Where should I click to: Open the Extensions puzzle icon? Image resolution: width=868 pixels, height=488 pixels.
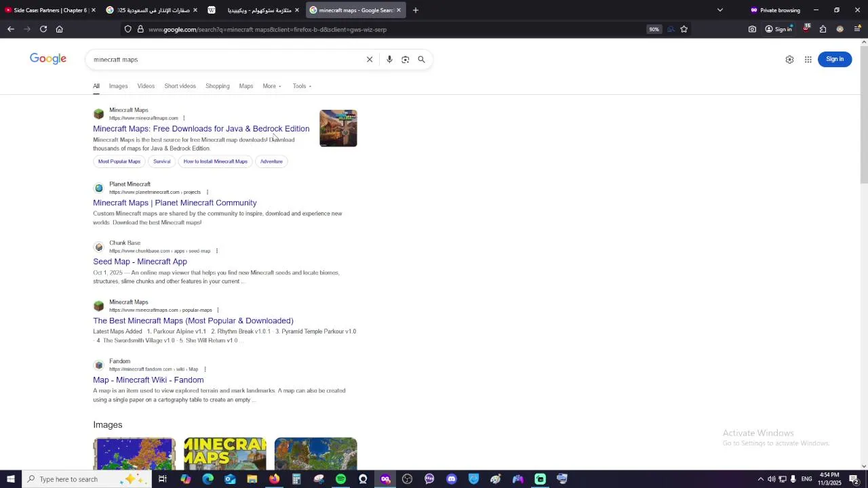(x=823, y=29)
